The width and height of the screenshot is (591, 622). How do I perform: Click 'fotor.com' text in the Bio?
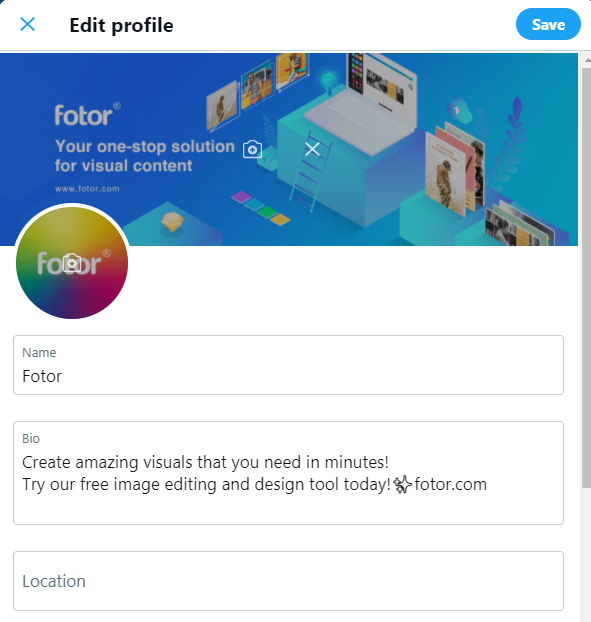(x=451, y=484)
